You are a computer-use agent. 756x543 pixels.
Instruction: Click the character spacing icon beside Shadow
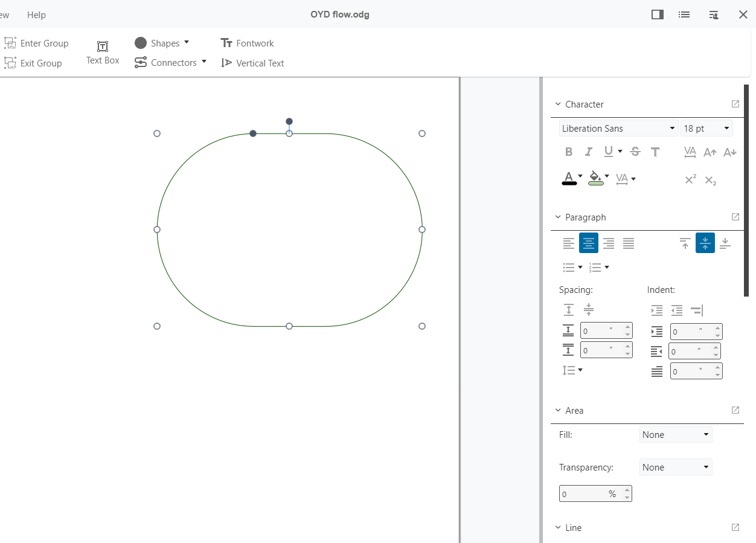[x=690, y=152]
